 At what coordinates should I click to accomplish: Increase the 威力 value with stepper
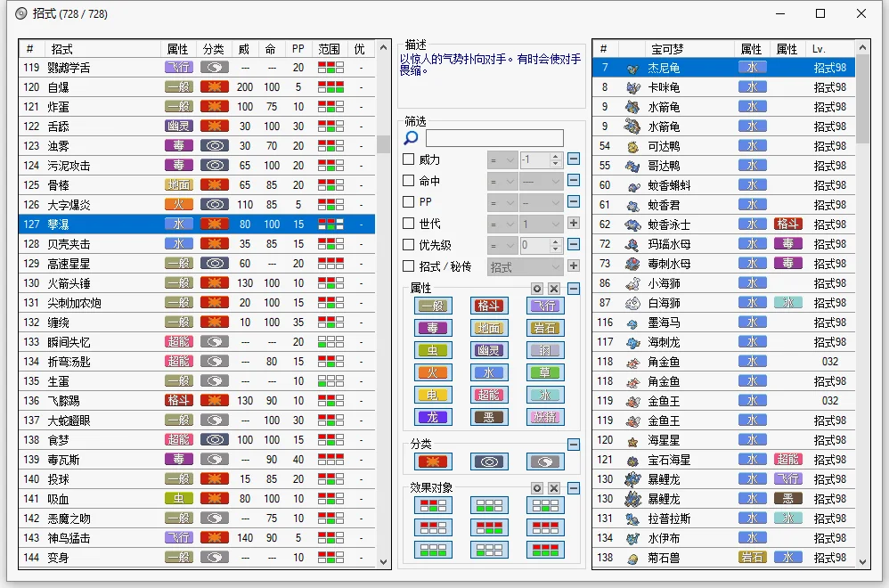pos(556,156)
